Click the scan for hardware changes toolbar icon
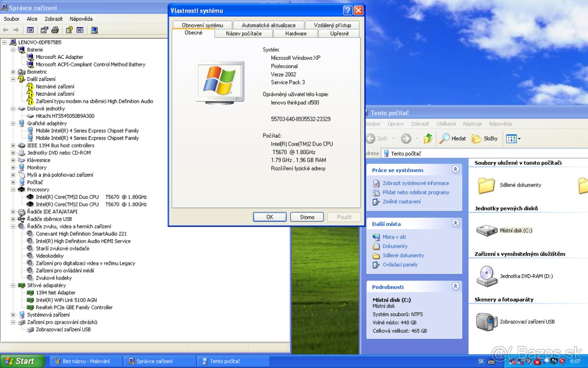588x368 pixels. pyautogui.click(x=94, y=30)
